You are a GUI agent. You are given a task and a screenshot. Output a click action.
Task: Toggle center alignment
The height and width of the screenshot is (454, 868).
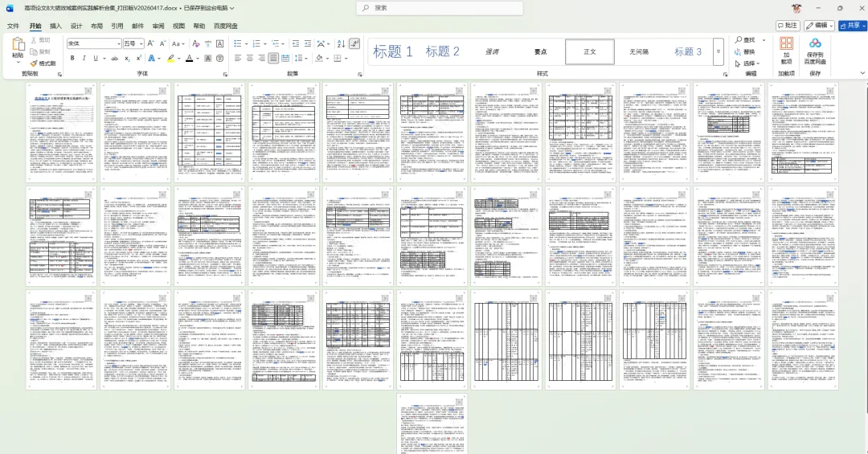click(250, 58)
